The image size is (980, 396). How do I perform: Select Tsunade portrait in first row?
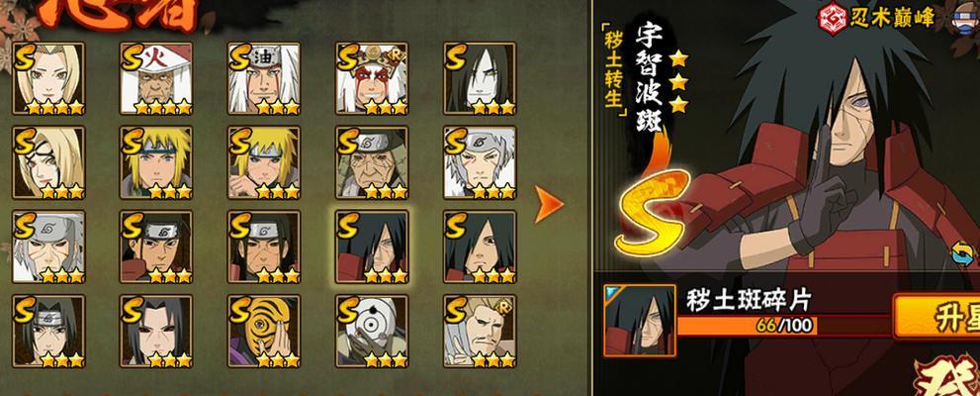[x=48, y=79]
